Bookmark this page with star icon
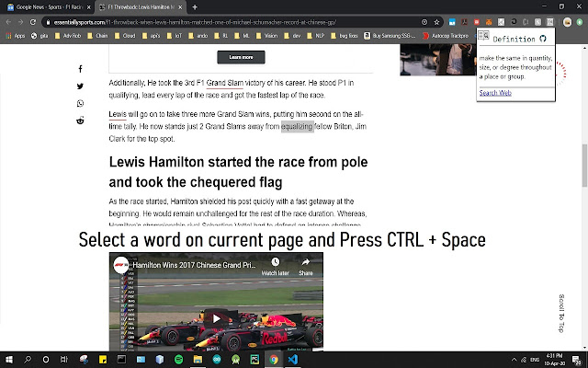588x368 pixels. [437, 22]
